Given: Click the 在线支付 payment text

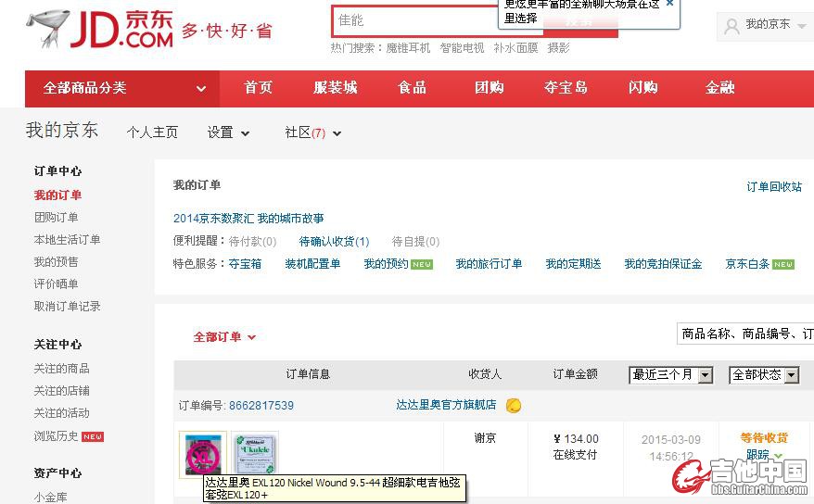Looking at the screenshot, I should tap(575, 455).
